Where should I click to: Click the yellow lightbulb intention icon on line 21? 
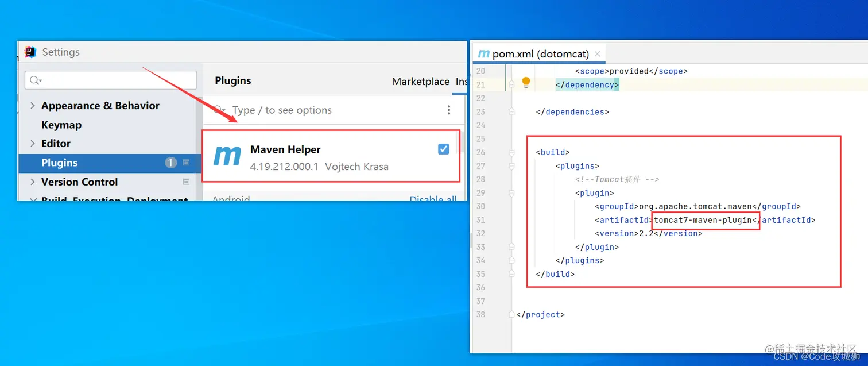point(526,83)
